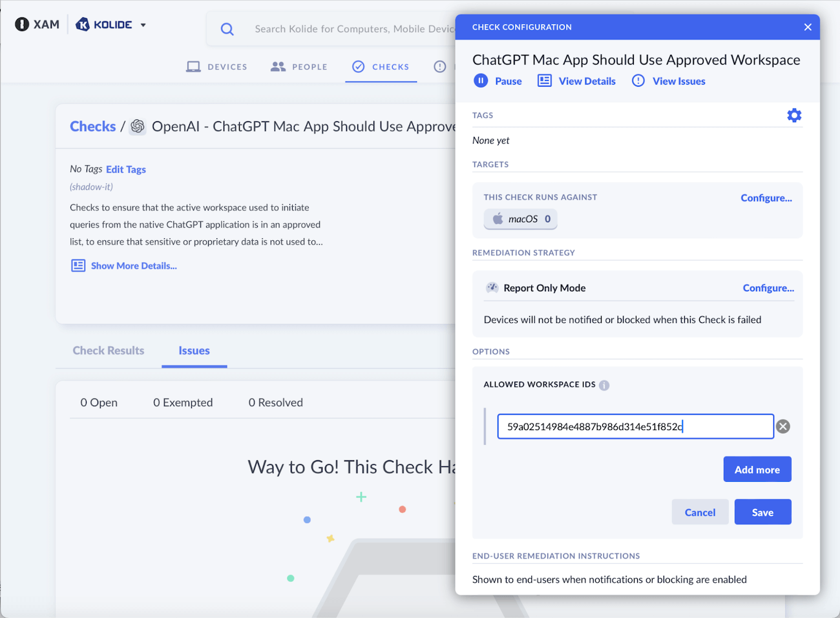Image resolution: width=840 pixels, height=618 pixels.
Task: Select the 0 Open filter
Action: tap(99, 402)
